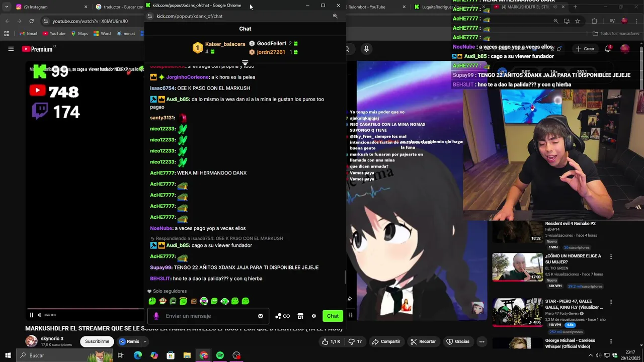The image size is (644, 362).
Task: Click the purple microphone icon in chat input
Action: pos(156,316)
